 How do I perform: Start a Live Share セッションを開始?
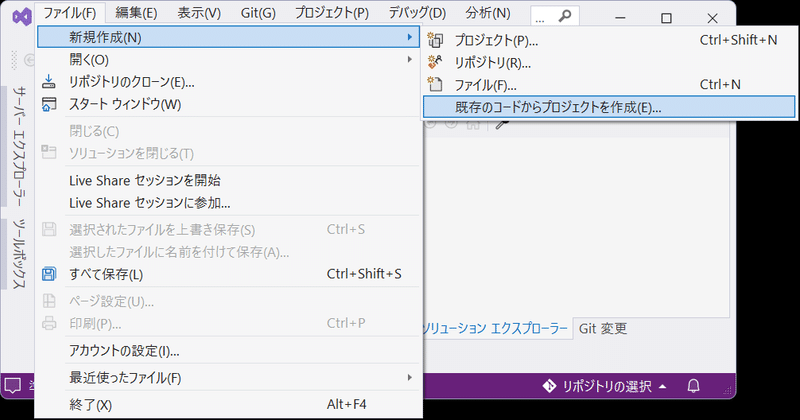[228, 180]
